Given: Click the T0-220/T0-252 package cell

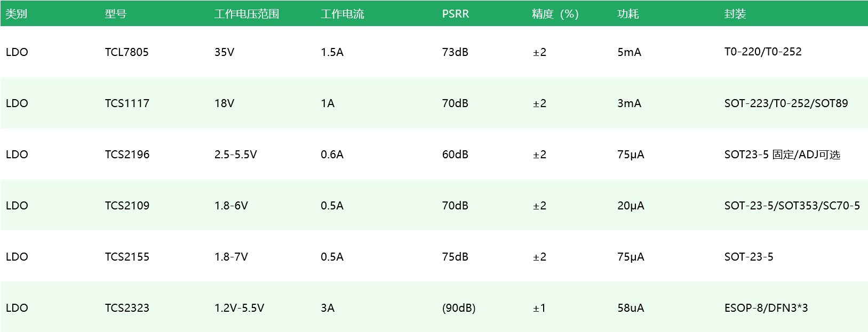Looking at the screenshot, I should coord(763,52).
